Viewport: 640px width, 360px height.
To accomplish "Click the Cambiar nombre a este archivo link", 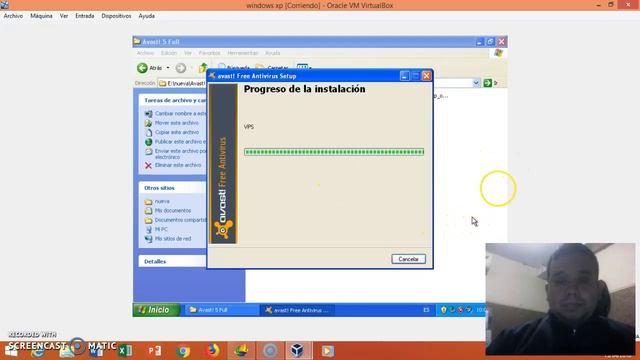I will point(180,113).
